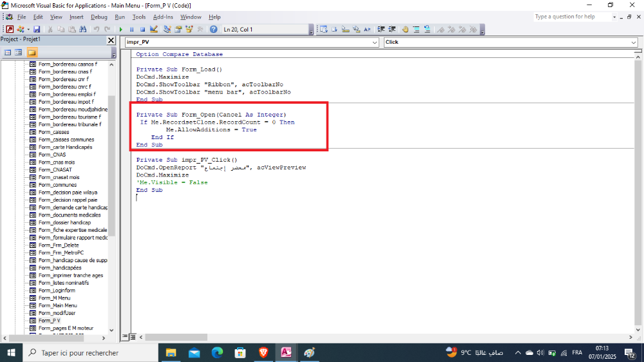This screenshot has width=644, height=362.
Task: Click View Object icon in Project panel
Action: (19, 53)
